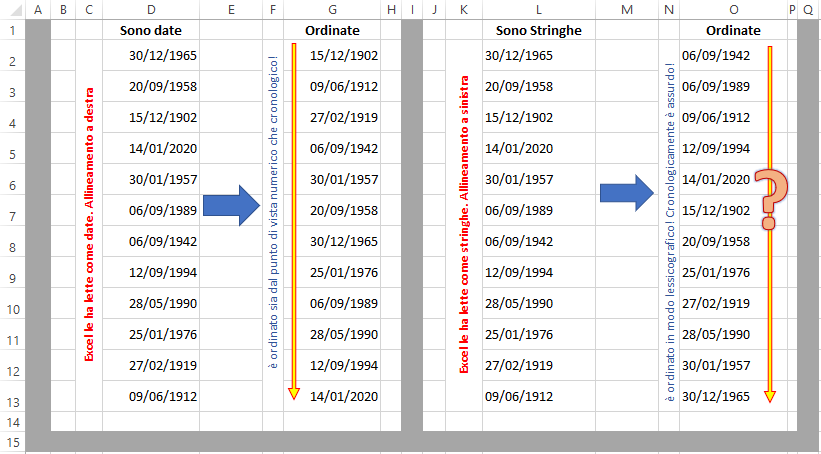
Task: Click the Select All corner triangle
Action: click(x=12, y=10)
